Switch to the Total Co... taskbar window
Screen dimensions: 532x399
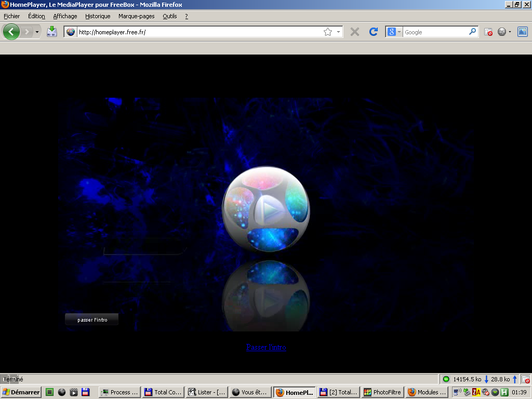click(163, 392)
